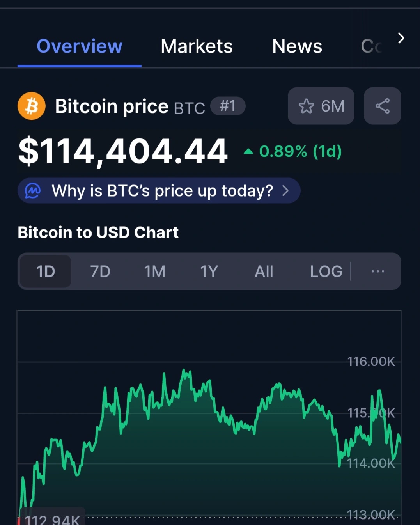Select the 1D chart range

46,271
